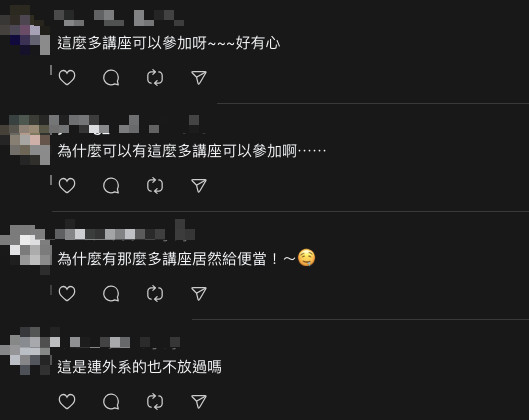The image size is (529, 420).
Task: Repost the 給便當 comment
Action: click(x=155, y=293)
